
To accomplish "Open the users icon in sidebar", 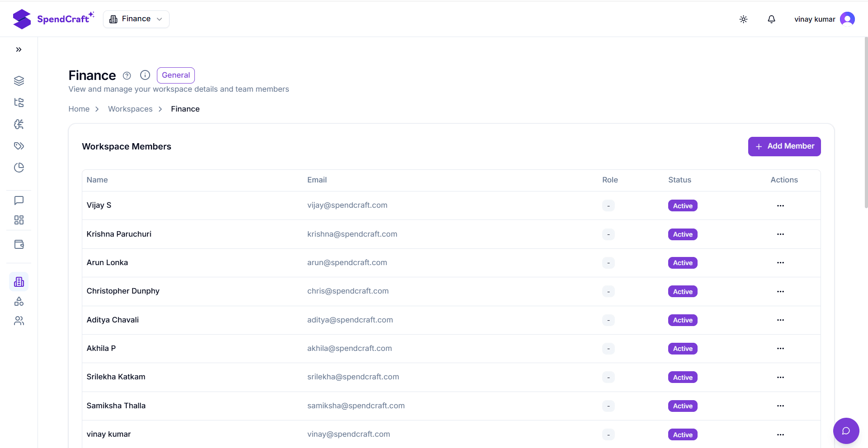I will [x=19, y=321].
